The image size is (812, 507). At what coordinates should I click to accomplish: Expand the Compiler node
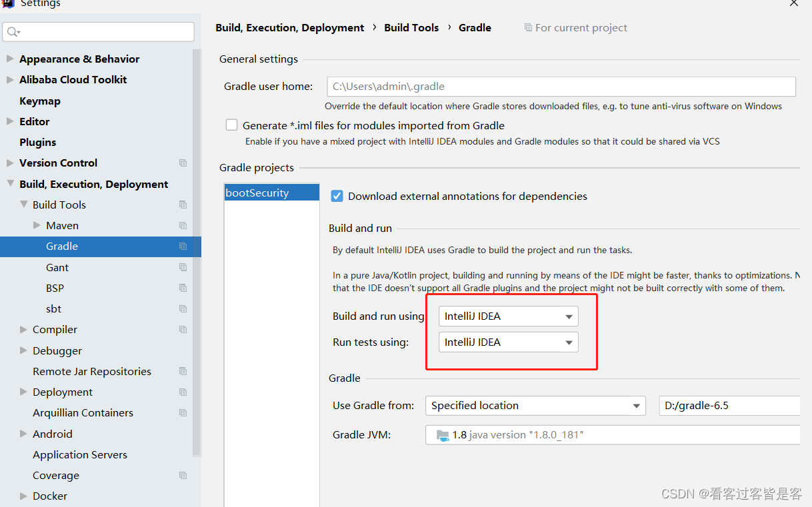click(x=23, y=329)
